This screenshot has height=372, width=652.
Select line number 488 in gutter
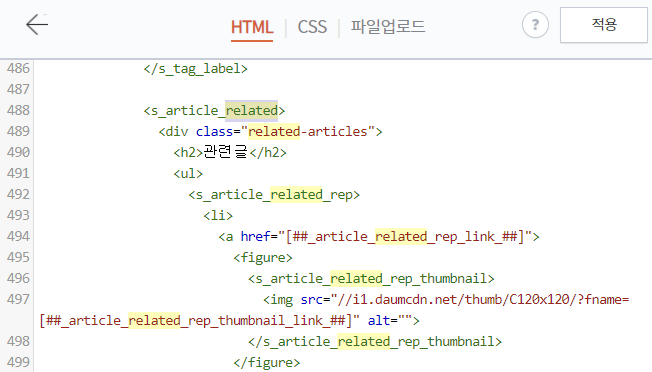pyautogui.click(x=18, y=110)
